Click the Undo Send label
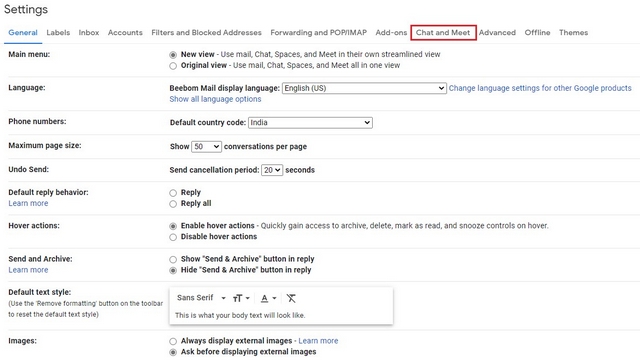The image size is (640, 360). pos(29,169)
